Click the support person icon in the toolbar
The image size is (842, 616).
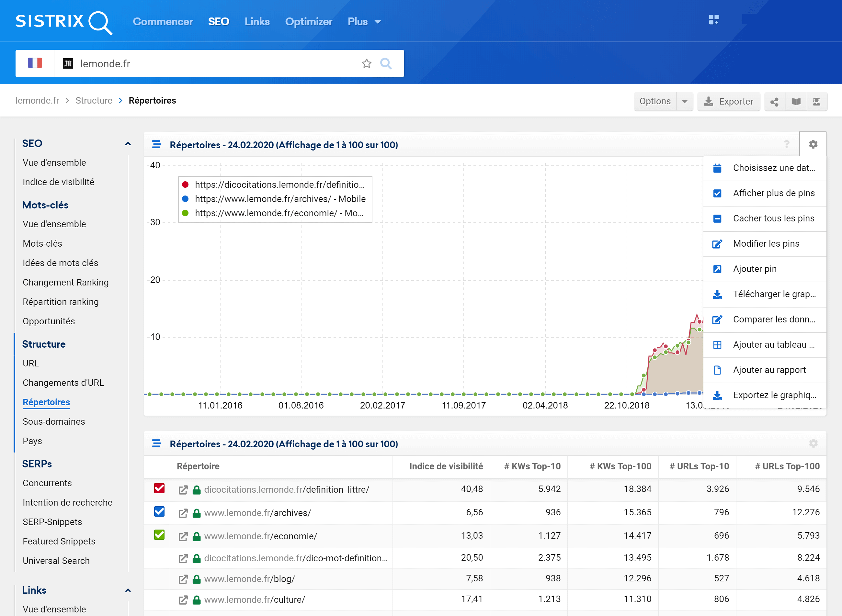[x=817, y=101]
